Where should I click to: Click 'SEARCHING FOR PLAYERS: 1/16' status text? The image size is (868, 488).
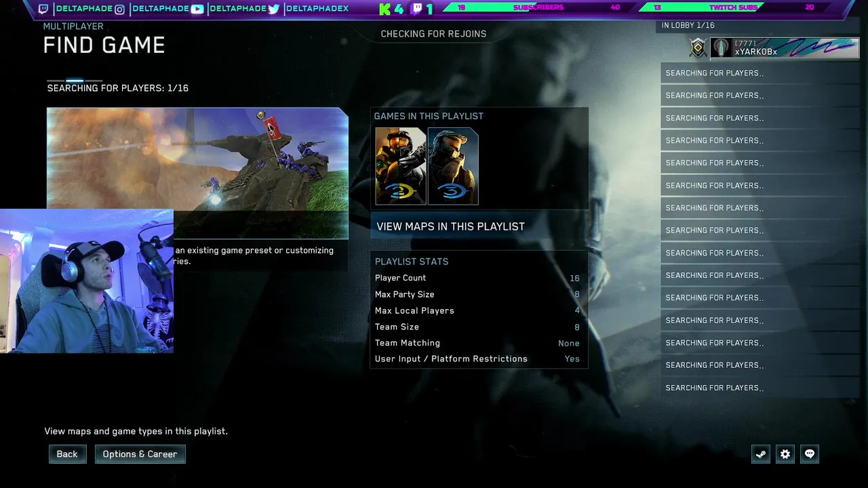[118, 88]
